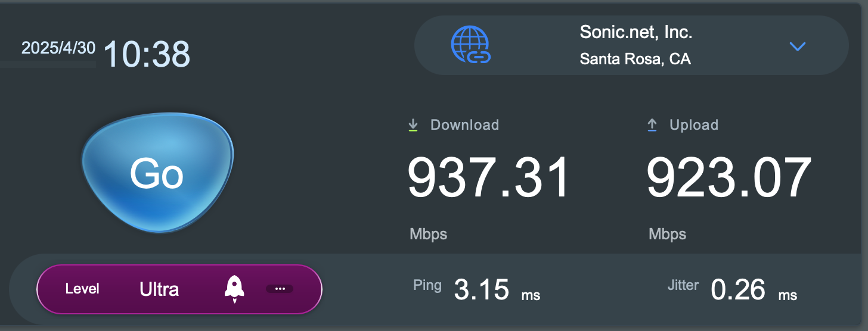
Task: Click the globe link server icon
Action: (x=470, y=45)
